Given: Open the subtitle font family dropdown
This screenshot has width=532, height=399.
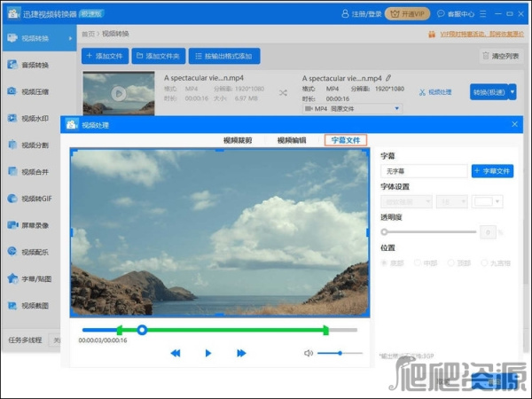Looking at the screenshot, I should pyautogui.click(x=406, y=202).
